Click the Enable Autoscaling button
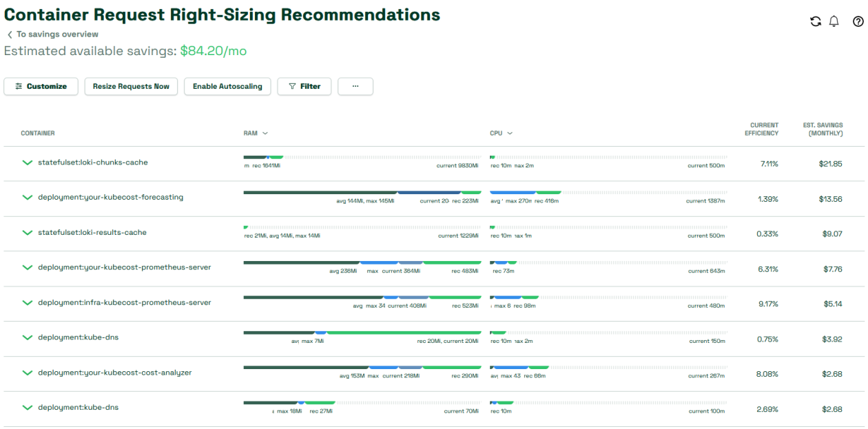 227,86
